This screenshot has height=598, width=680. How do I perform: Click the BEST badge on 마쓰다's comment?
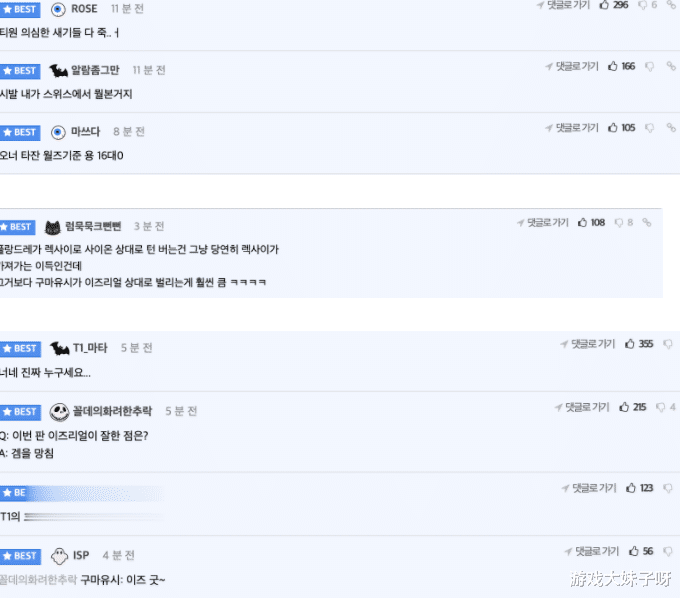point(20,132)
